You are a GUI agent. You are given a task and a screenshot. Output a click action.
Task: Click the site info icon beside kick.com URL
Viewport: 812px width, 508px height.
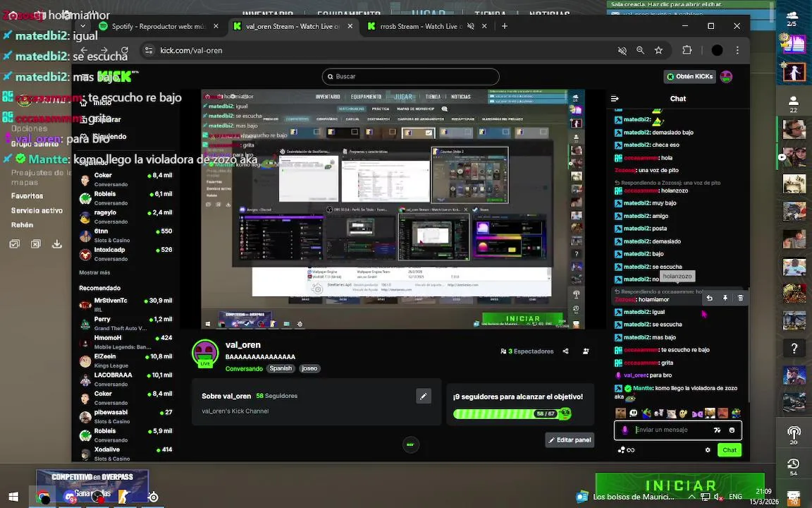[x=149, y=50]
